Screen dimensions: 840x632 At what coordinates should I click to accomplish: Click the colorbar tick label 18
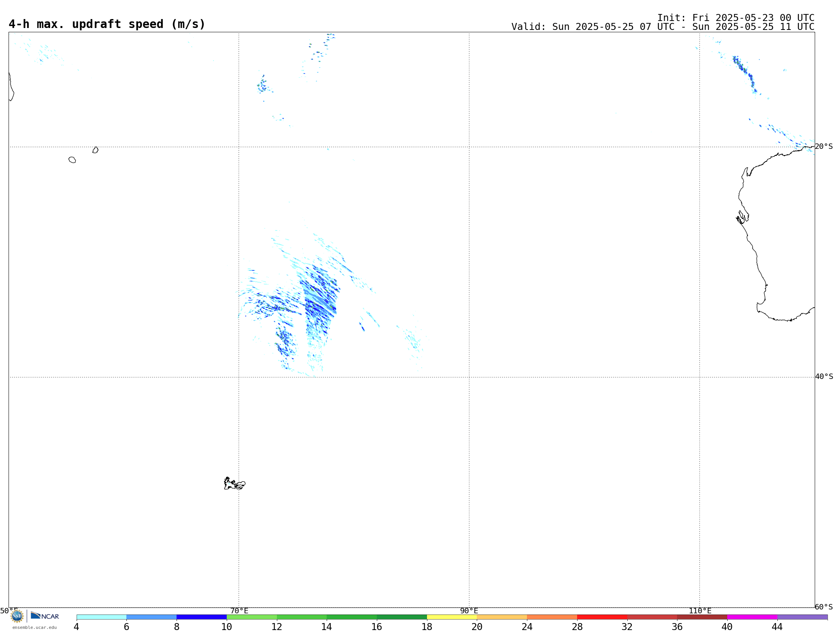(427, 627)
